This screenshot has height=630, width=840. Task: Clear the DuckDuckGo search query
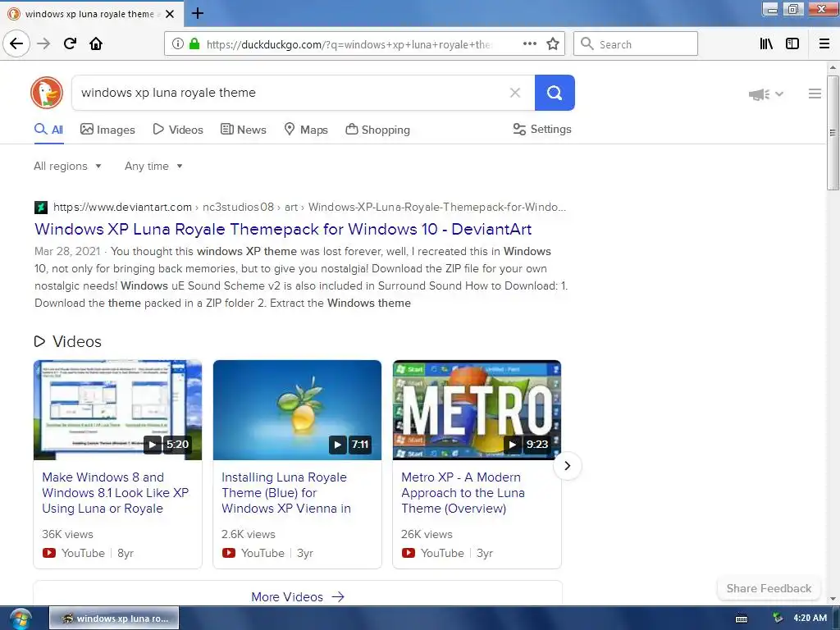point(515,93)
